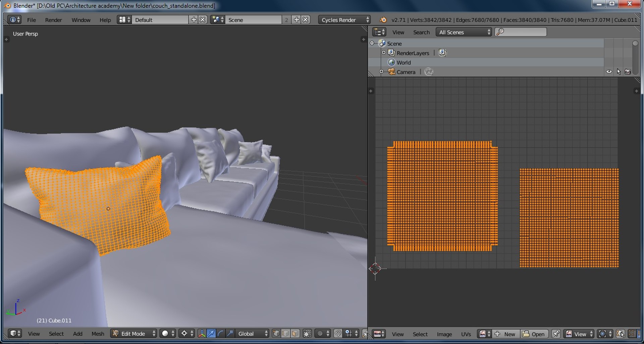Image resolution: width=644 pixels, height=344 pixels.
Task: Switch to vertex select mode cube icon
Action: 276,334
